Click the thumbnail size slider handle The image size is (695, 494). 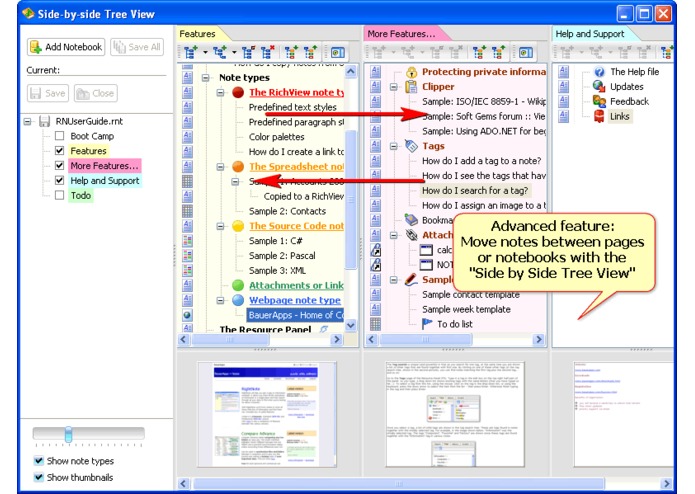[68, 434]
